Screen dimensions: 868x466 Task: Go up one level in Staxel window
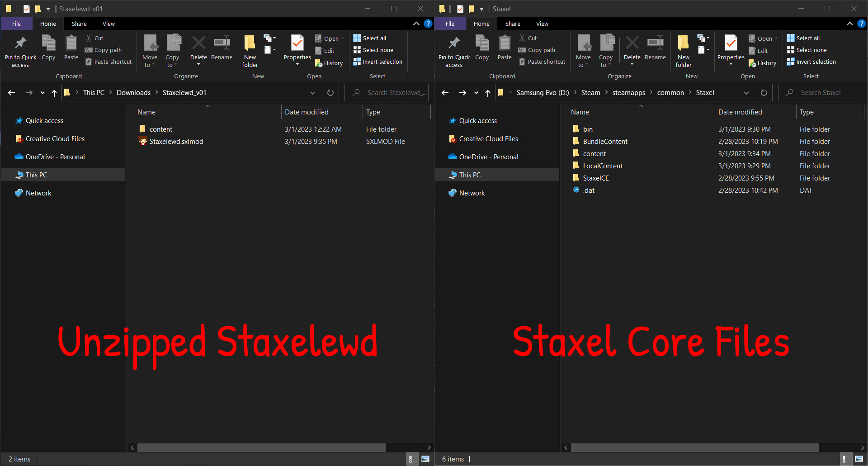[488, 93]
